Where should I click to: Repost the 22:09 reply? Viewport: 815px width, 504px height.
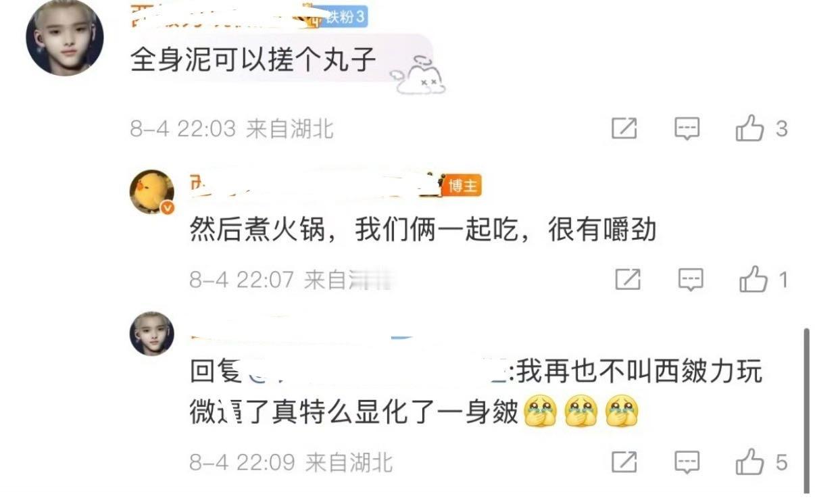click(x=624, y=462)
